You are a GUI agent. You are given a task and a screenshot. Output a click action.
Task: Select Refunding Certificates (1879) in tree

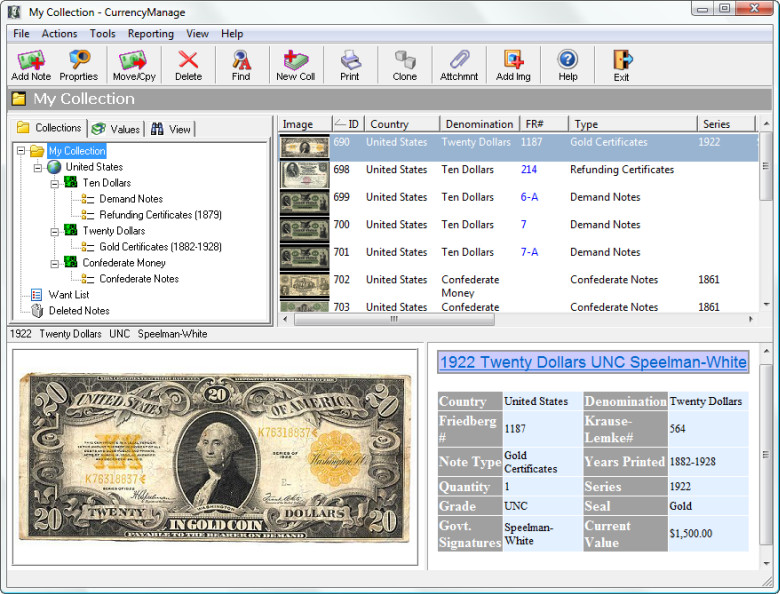click(x=160, y=215)
